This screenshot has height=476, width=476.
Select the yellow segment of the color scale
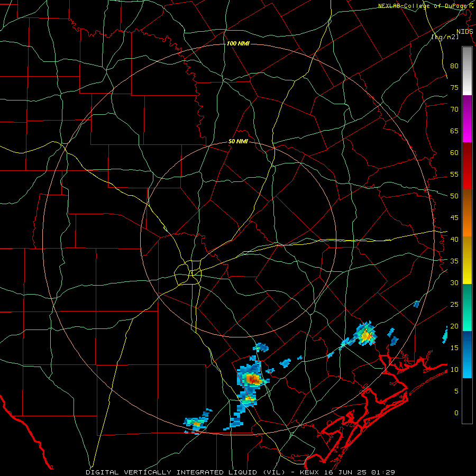(467, 260)
